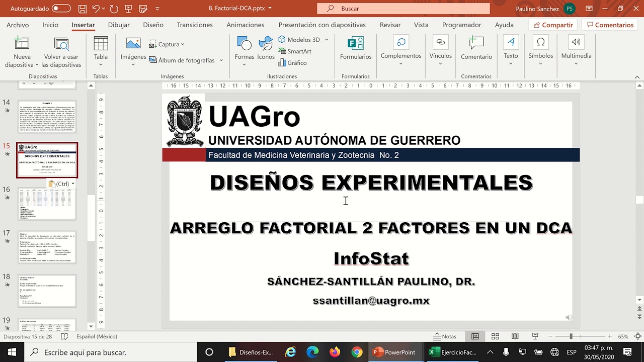Open the Windows Start menu
The width and height of the screenshot is (644, 362).
[12, 352]
